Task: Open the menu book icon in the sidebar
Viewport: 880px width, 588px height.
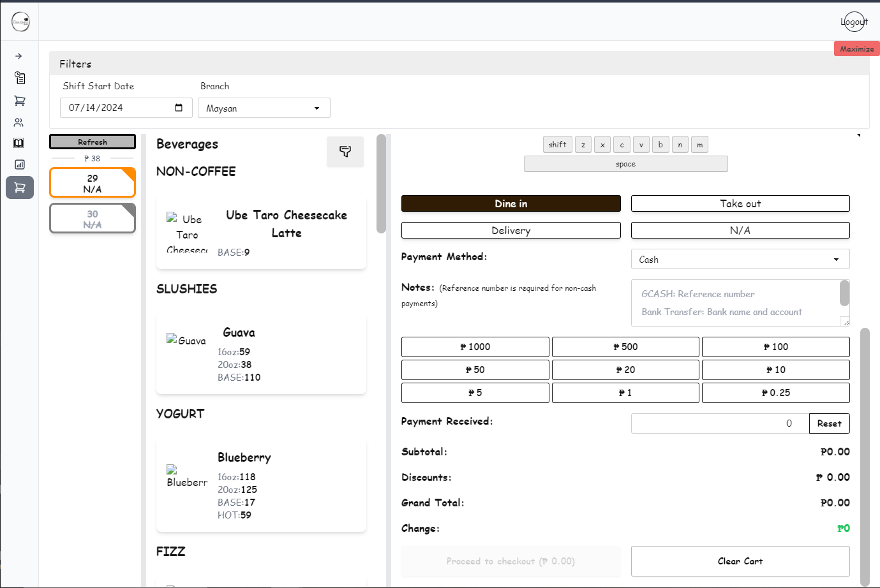Action: coord(20,143)
